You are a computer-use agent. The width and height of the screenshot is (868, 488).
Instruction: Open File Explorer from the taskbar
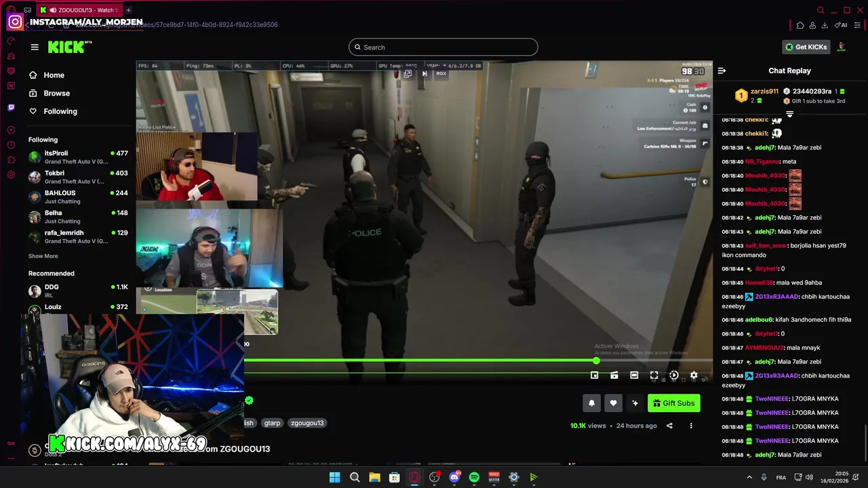pyautogui.click(x=374, y=477)
